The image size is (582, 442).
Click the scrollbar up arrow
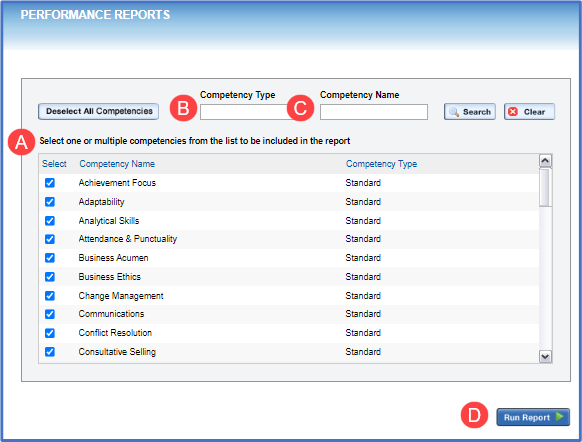coord(545,161)
